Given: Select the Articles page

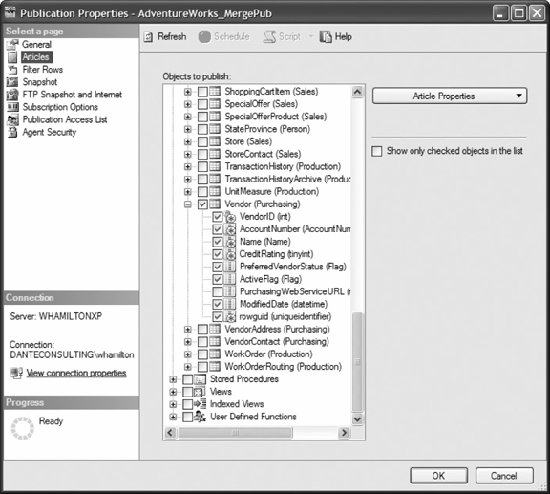Looking at the screenshot, I should coord(37,57).
